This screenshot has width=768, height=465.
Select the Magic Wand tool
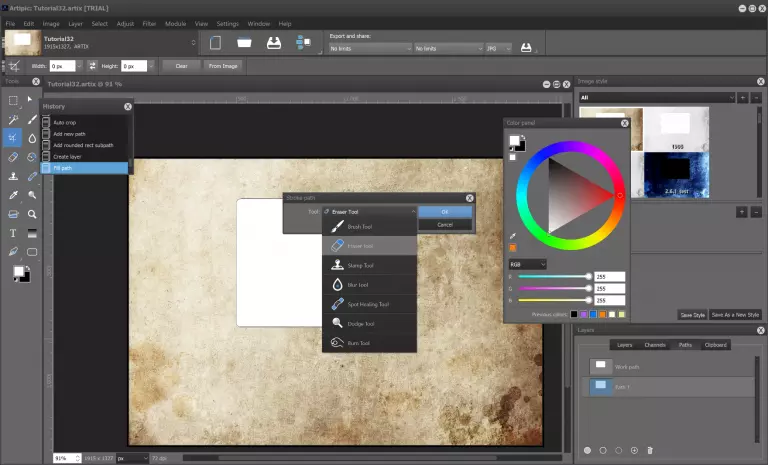tap(13, 119)
